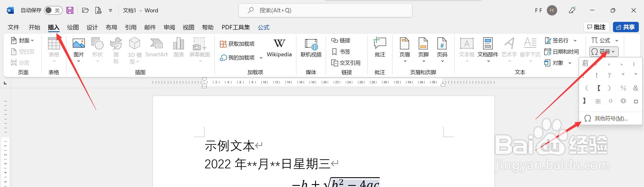Switch to the Mailings (邮件) tab
This screenshot has width=644, height=187.
tap(150, 27)
